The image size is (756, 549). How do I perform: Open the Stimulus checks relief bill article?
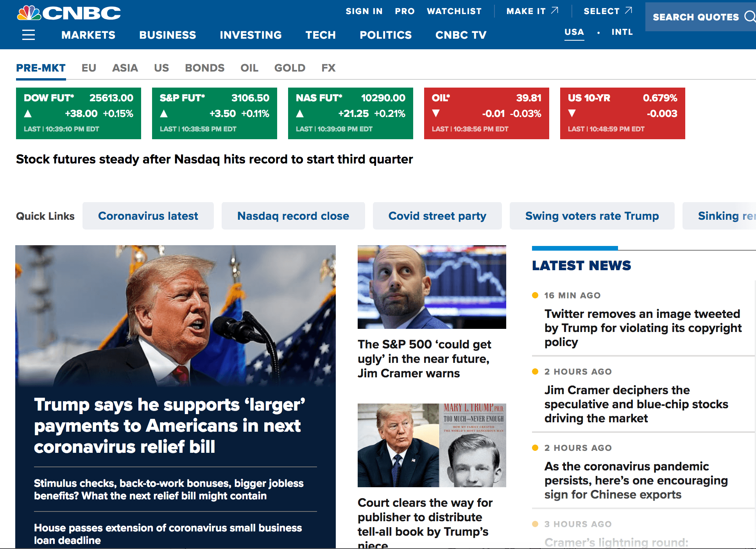click(169, 490)
